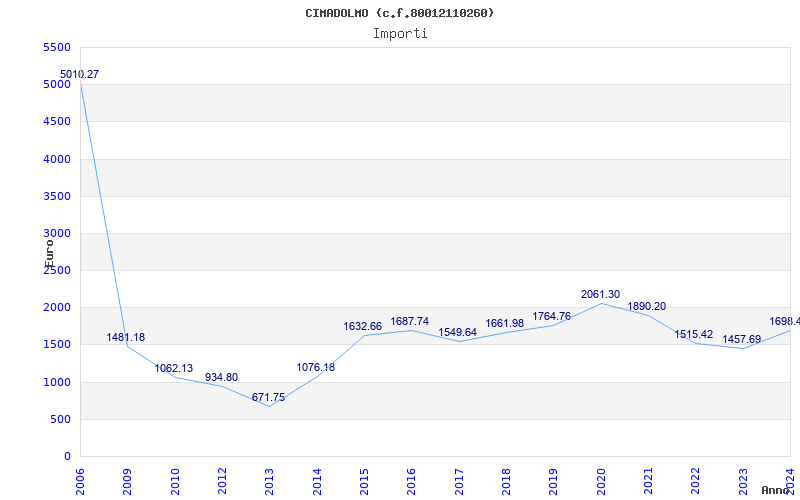Viewport: 800px width, 500px height.
Task: Select the 1076.18 data label
Action: point(316,367)
